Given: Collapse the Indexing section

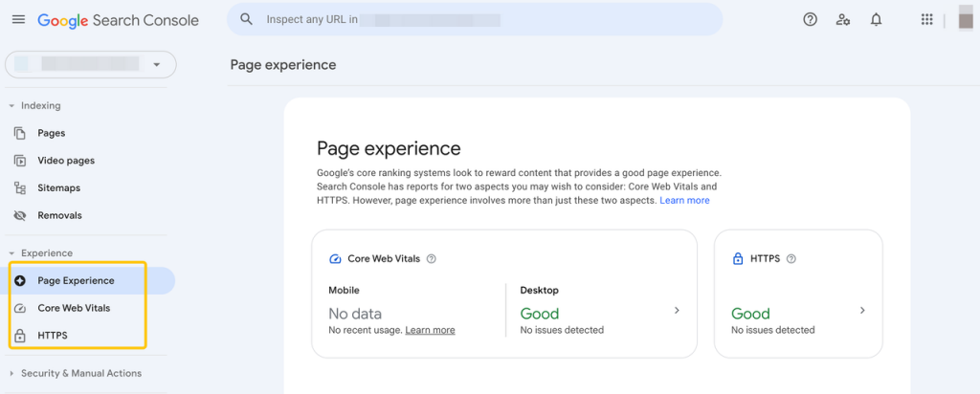Looking at the screenshot, I should pyautogui.click(x=11, y=106).
